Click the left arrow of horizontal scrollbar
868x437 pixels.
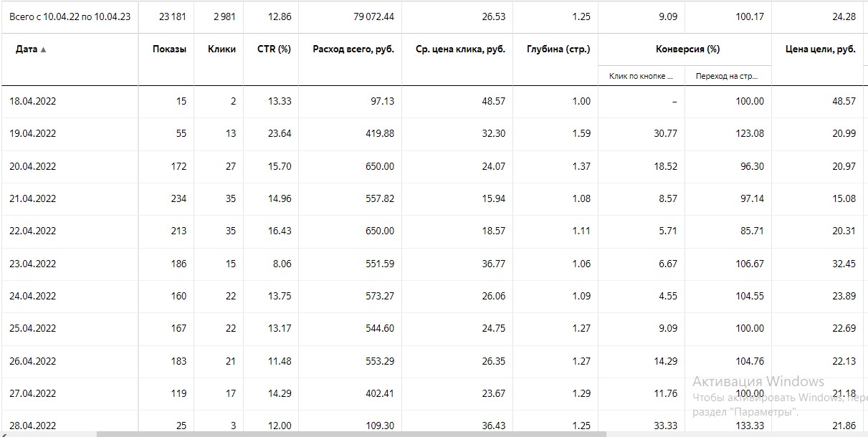click(x=4, y=433)
